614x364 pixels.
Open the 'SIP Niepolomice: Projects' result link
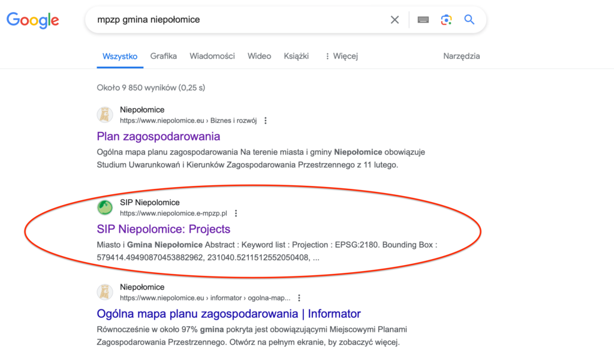tap(163, 229)
